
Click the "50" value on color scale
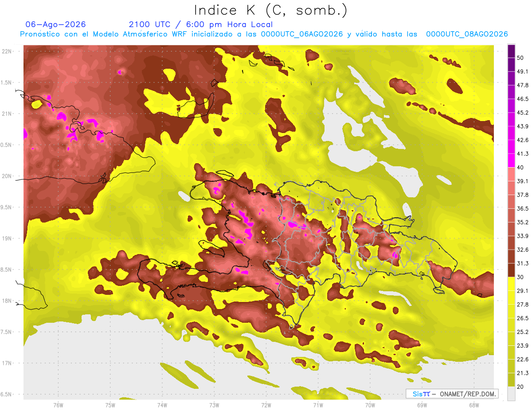[x=520, y=58]
